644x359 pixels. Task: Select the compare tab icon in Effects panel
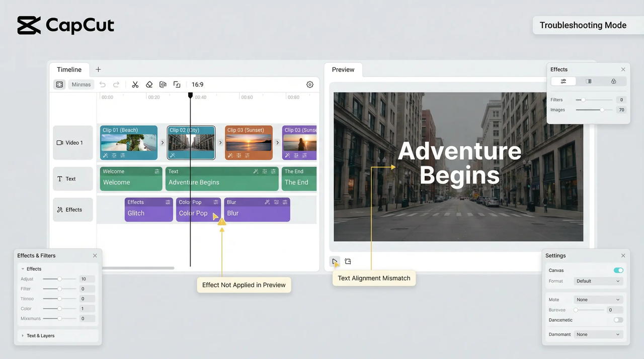[589, 81]
